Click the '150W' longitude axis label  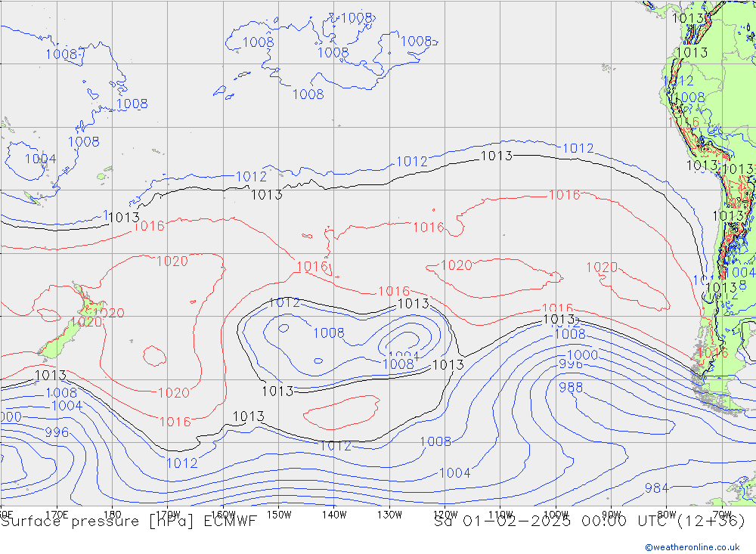point(279,514)
